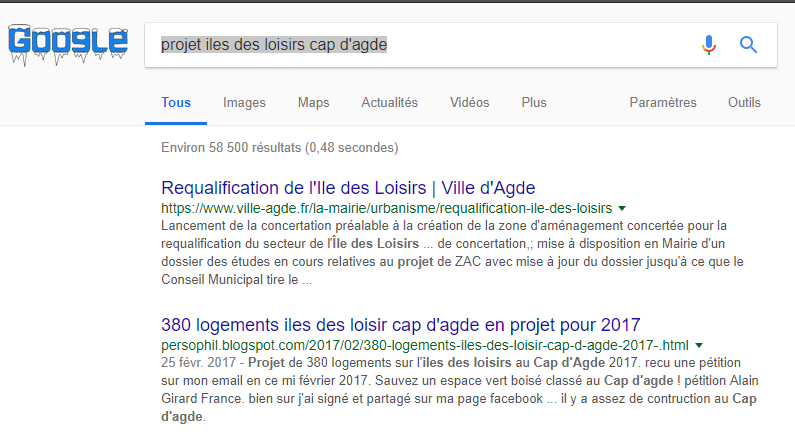Click snippet line starting 'Lancement de la concertation'
Screen dimensions: 795x432
click(444, 226)
